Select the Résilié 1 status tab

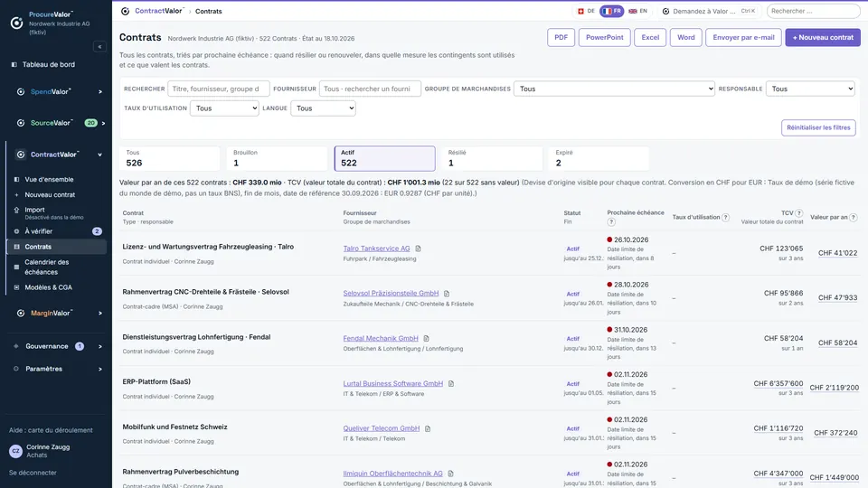coord(492,158)
